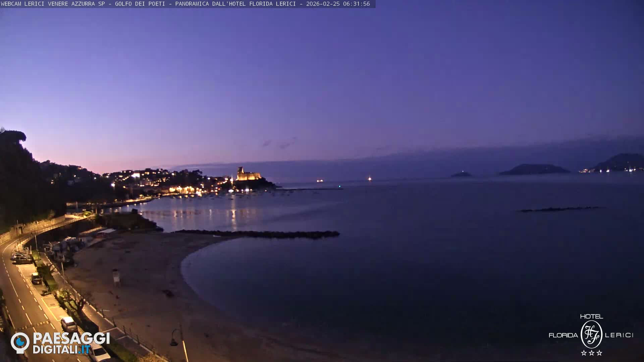The image size is (644, 362).
Task: Click the word FLORIDA beside the emblem
Action: coord(563,335)
